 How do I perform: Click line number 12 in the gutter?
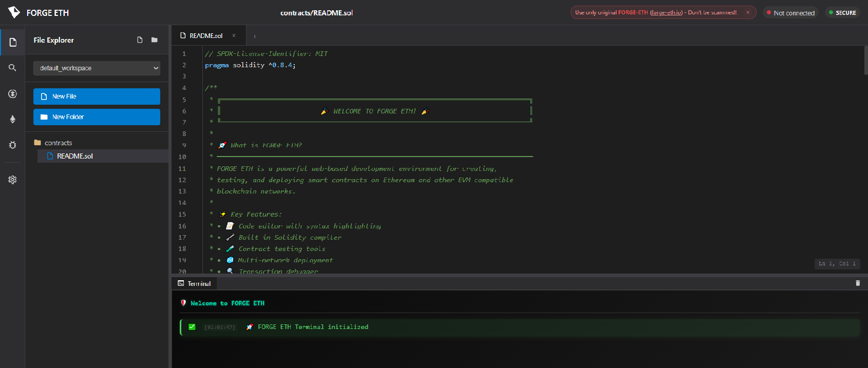click(182, 180)
